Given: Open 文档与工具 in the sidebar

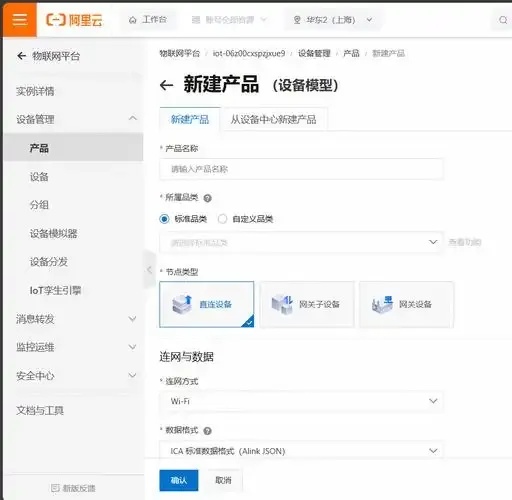Looking at the screenshot, I should [40, 410].
